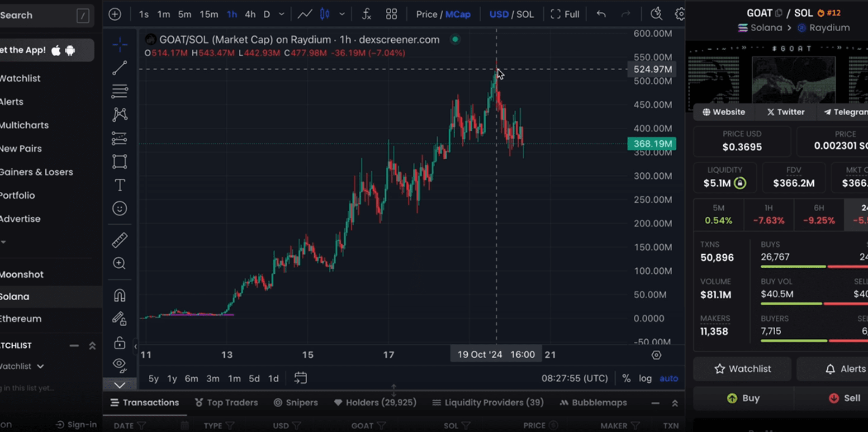The height and width of the screenshot is (432, 868).
Task: Add GOAT to Watchlist with star button
Action: point(742,369)
